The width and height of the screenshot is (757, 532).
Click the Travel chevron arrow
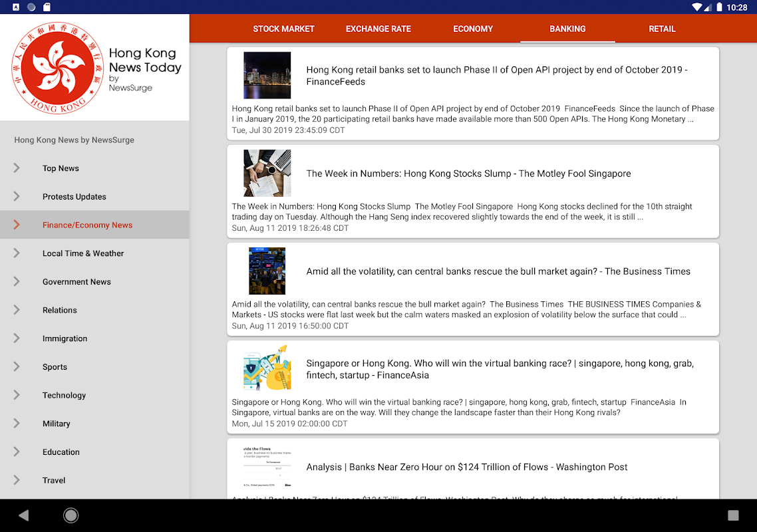point(17,480)
